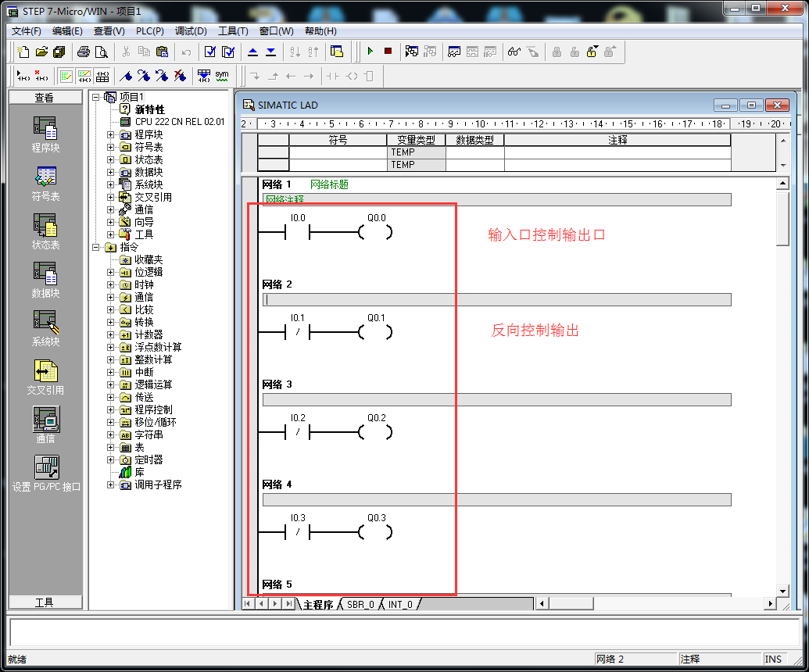Click the editor vertical scrollbar down arrow
809x672 pixels.
[x=782, y=590]
